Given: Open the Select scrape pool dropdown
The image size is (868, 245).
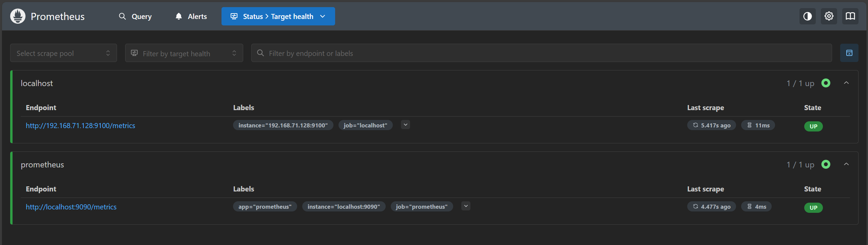Looking at the screenshot, I should 63,53.
